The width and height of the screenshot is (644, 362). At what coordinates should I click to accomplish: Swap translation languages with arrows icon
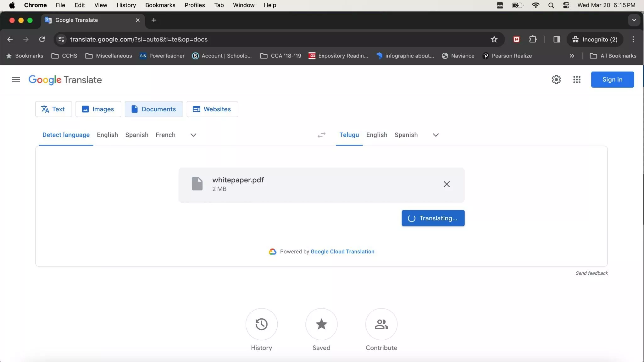(321, 135)
